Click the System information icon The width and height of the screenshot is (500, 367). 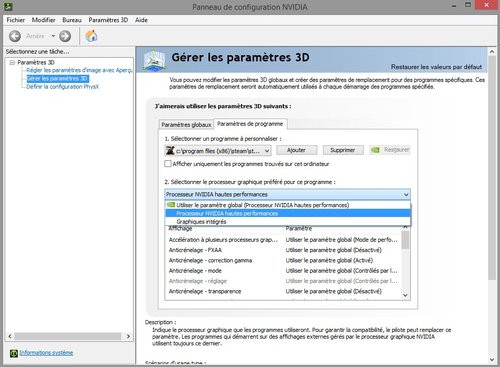[14, 353]
